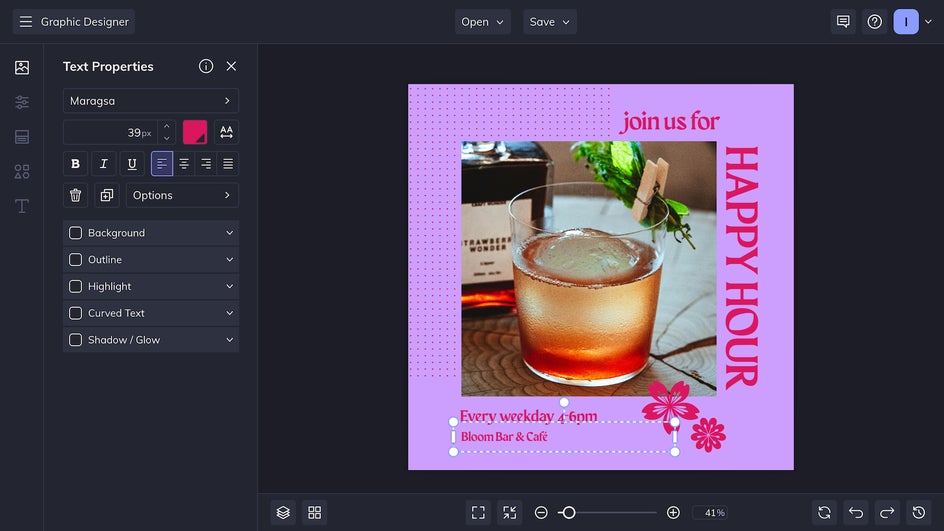Image resolution: width=944 pixels, height=531 pixels.
Task: Open the edit history icon
Action: [919, 512]
